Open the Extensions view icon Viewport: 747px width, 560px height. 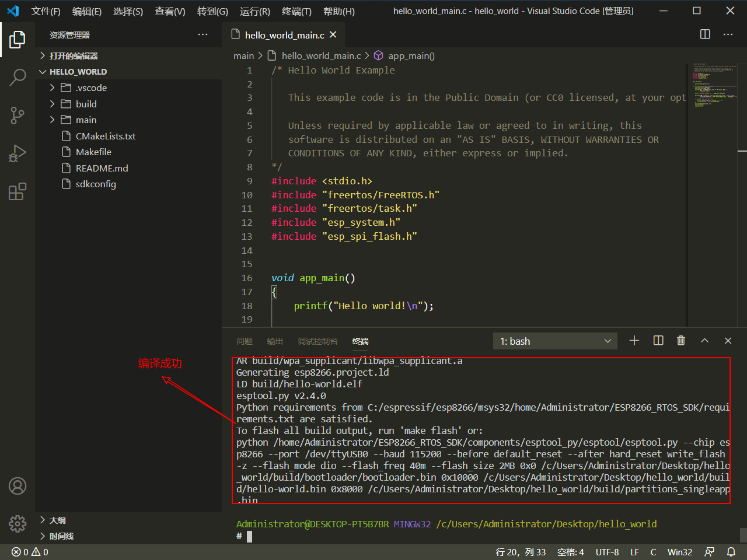click(x=18, y=191)
